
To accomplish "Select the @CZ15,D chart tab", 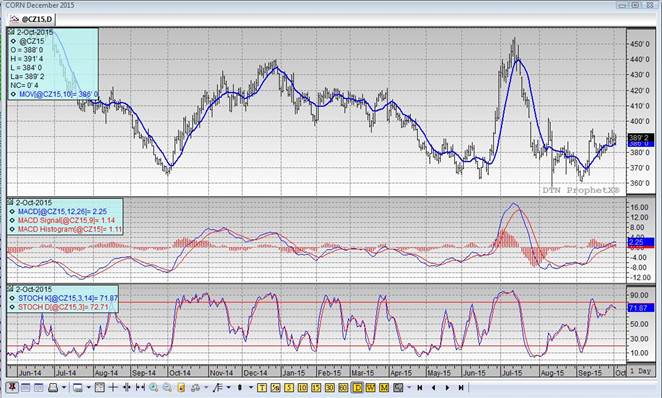I will 32,19.
